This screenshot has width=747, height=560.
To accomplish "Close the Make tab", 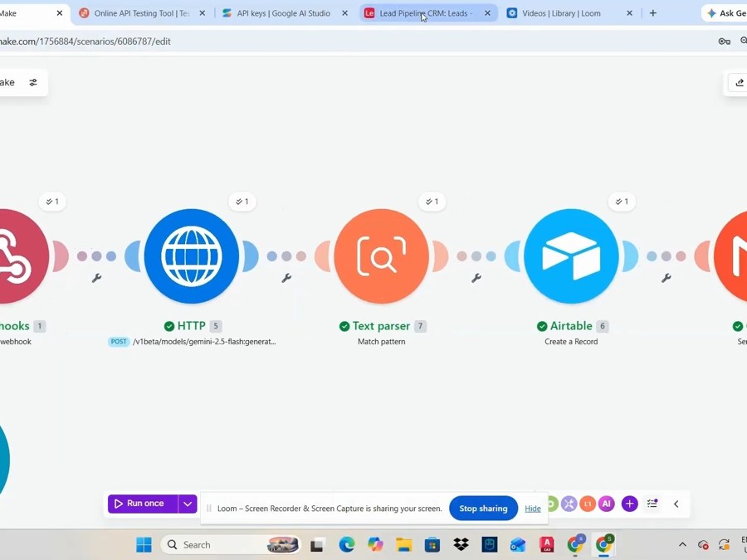I will [x=60, y=13].
